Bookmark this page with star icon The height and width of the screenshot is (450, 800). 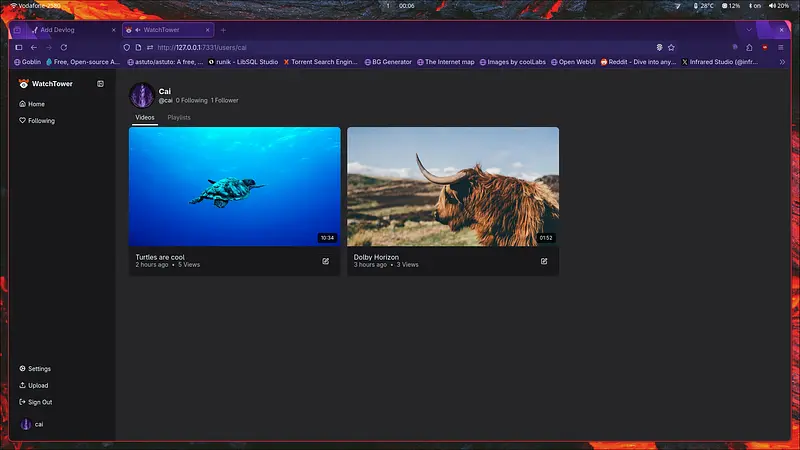tap(671, 47)
